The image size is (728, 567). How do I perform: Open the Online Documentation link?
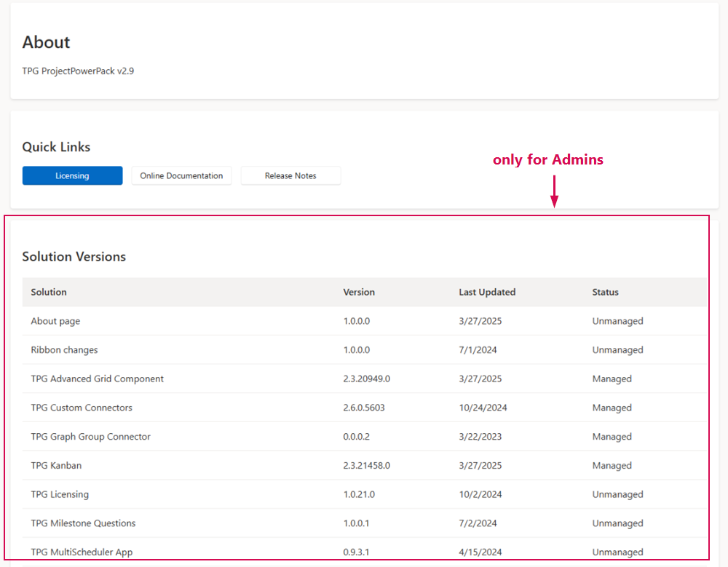(181, 175)
